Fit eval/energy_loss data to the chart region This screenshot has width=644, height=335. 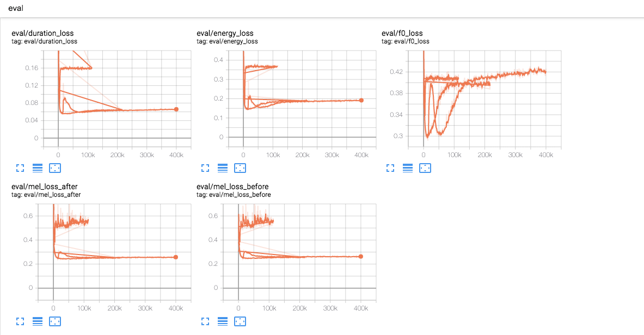tap(240, 168)
